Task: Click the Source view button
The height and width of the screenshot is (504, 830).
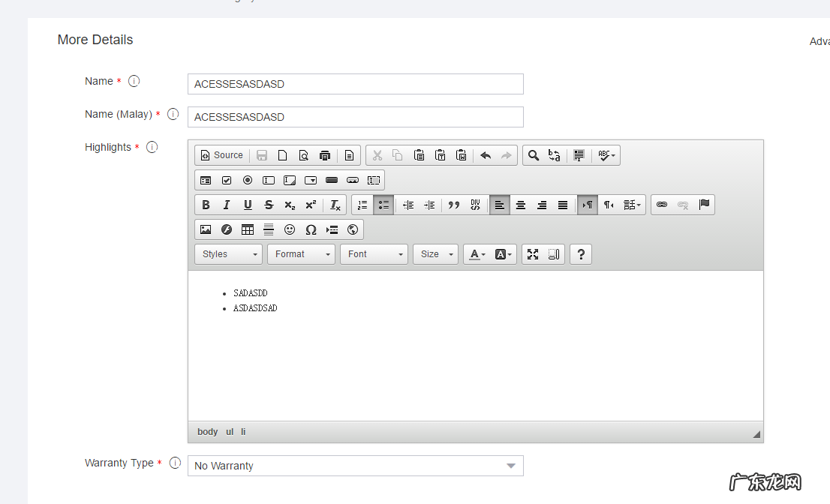Action: tap(221, 155)
